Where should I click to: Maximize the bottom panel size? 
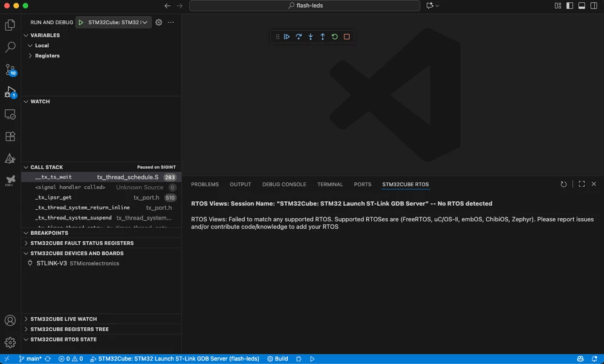click(582, 184)
